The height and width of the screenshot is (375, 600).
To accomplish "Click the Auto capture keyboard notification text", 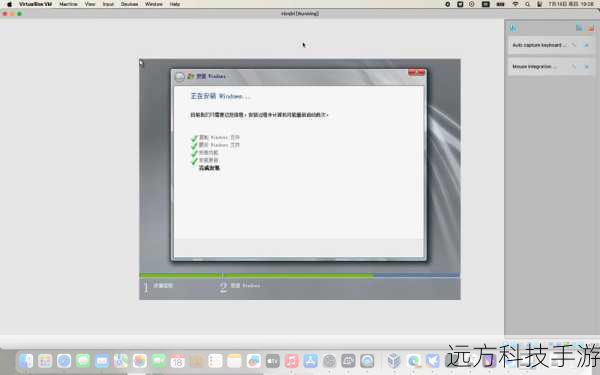I will (x=540, y=45).
